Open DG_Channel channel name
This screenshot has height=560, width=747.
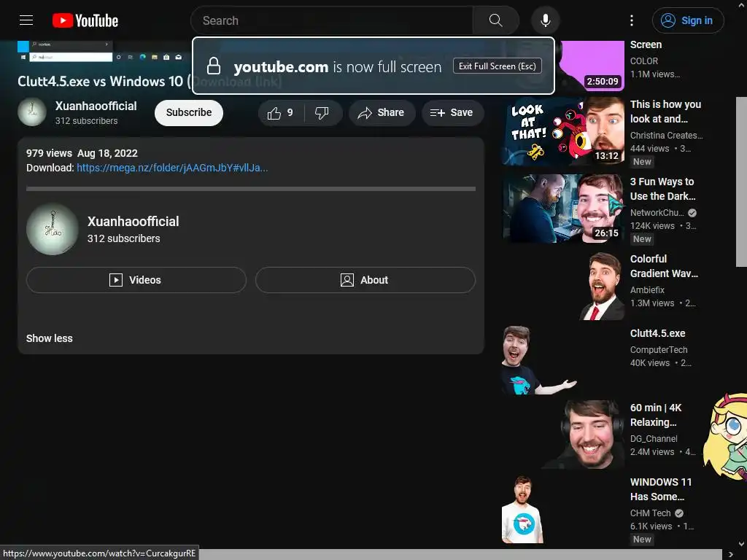pyautogui.click(x=654, y=439)
